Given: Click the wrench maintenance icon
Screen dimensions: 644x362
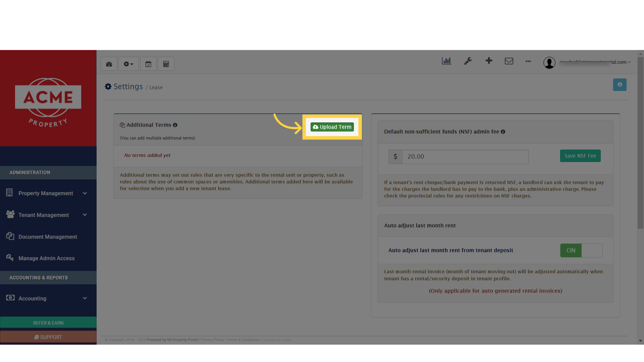Looking at the screenshot, I should click(468, 61).
